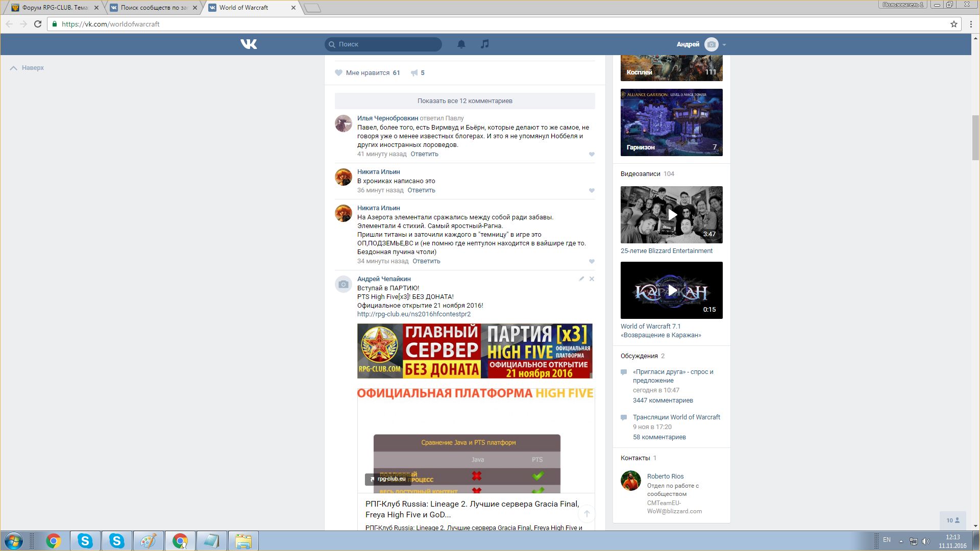980x551 pixels.
Task: Open first Skype icon in taskbar
Action: pos(85,541)
